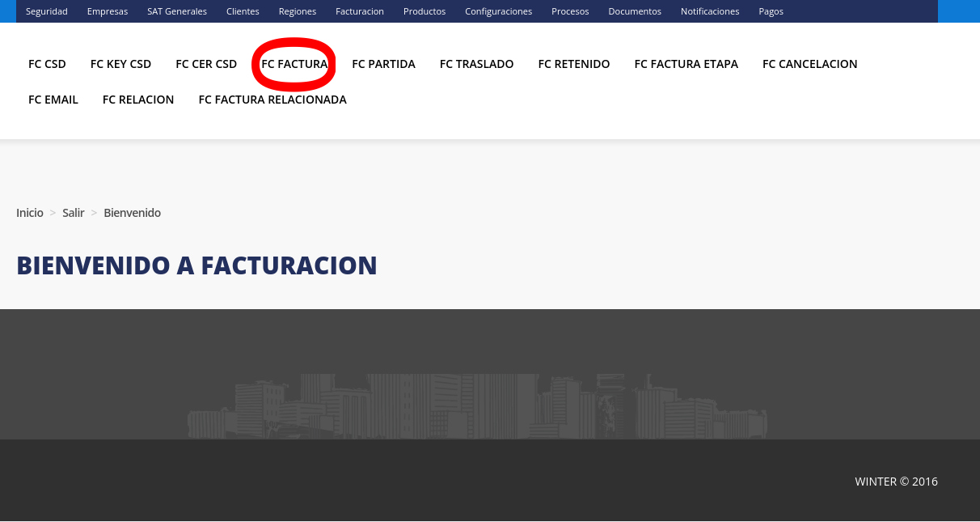Open the FC KEY CSD link
The width and height of the screenshot is (980, 522).
coord(120,64)
